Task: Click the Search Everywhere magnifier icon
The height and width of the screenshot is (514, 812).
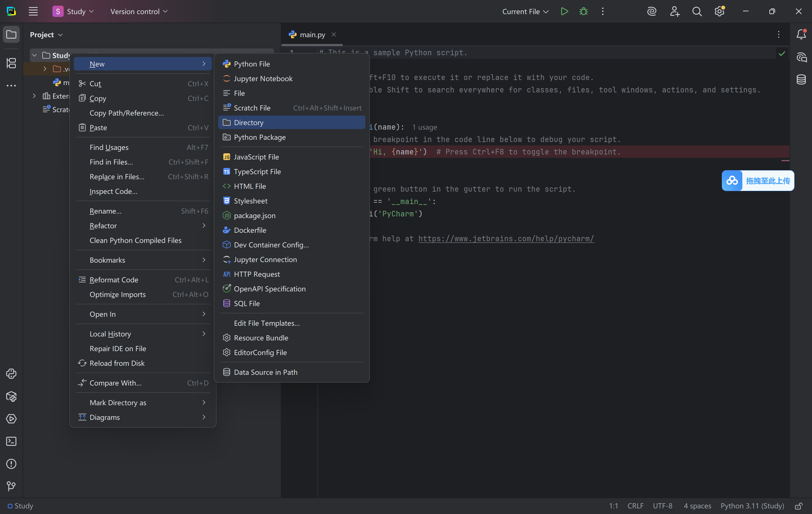Action: pos(697,12)
